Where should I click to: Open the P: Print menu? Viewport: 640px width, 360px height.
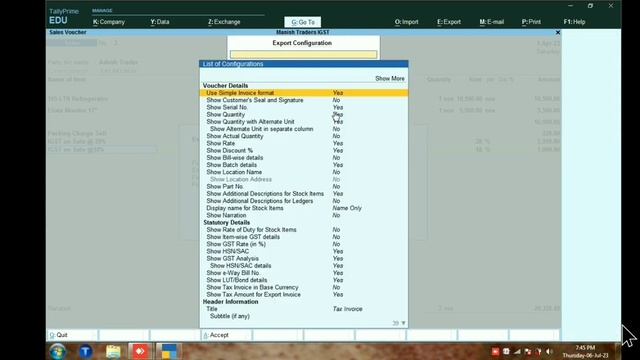(x=531, y=22)
